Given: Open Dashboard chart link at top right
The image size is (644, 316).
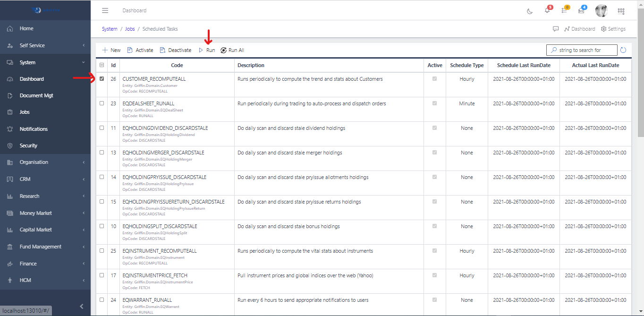Looking at the screenshot, I should pos(580,29).
